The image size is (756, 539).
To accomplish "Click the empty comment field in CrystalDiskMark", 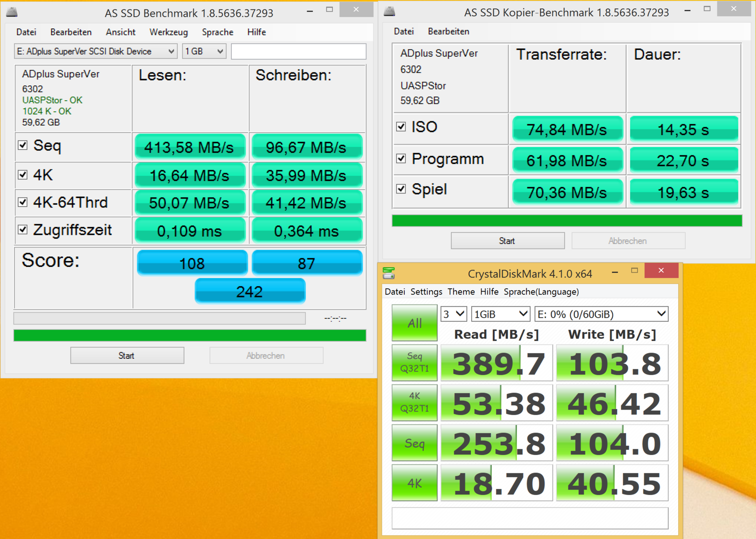I will pyautogui.click(x=530, y=518).
